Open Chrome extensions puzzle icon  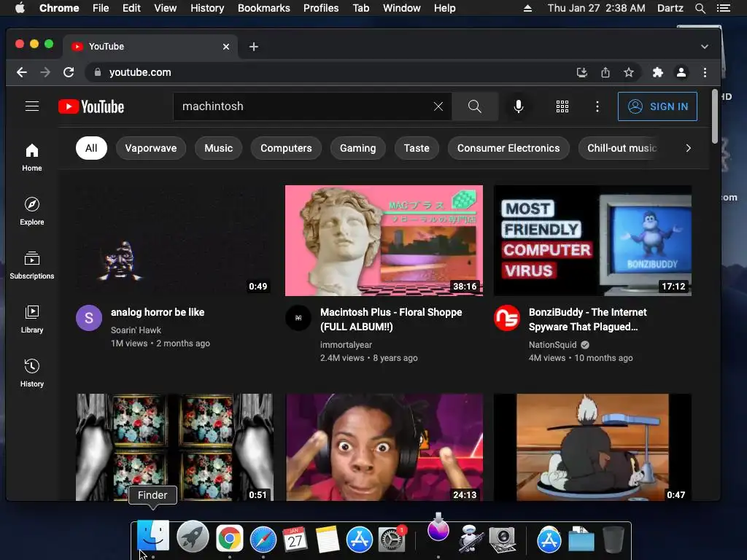(x=658, y=72)
